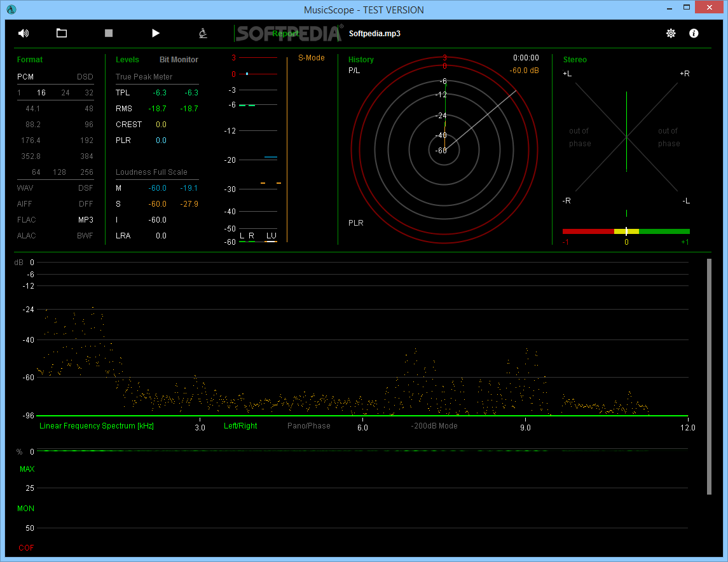Click the stereo correlation meter bar
The height and width of the screenshot is (562, 728).
coord(626,231)
